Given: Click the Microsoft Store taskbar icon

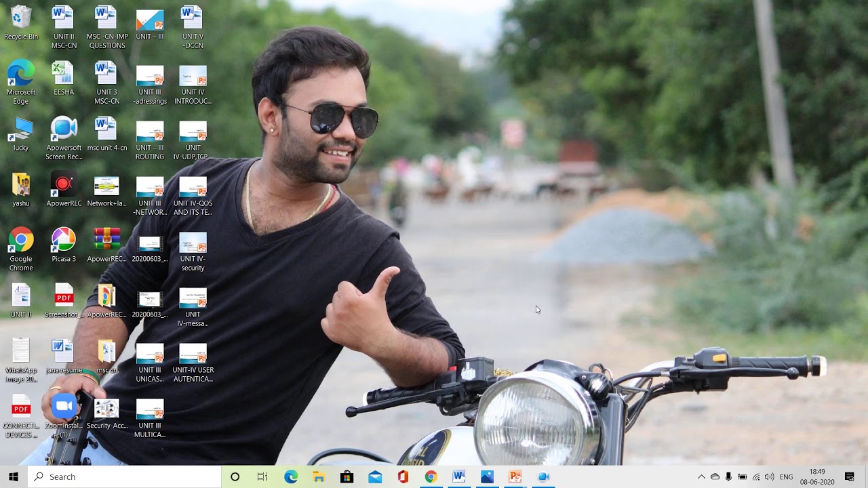Looking at the screenshot, I should tap(347, 477).
